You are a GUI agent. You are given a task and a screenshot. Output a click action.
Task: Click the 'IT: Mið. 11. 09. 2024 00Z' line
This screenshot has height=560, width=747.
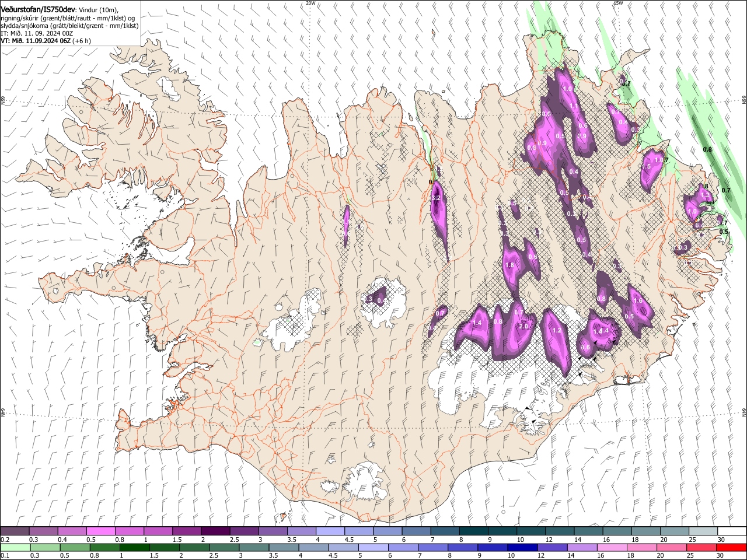(x=37, y=33)
